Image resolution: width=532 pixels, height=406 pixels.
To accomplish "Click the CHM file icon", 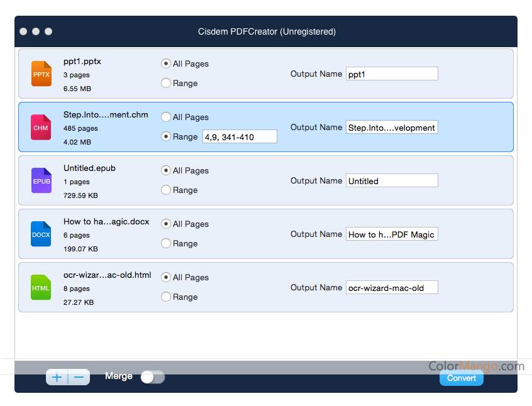I will click(x=41, y=127).
